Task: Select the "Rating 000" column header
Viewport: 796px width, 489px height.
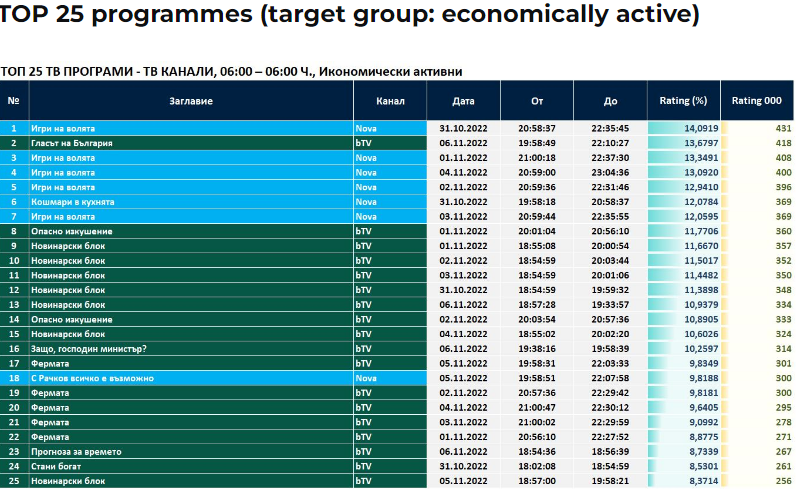Action: pos(757,101)
